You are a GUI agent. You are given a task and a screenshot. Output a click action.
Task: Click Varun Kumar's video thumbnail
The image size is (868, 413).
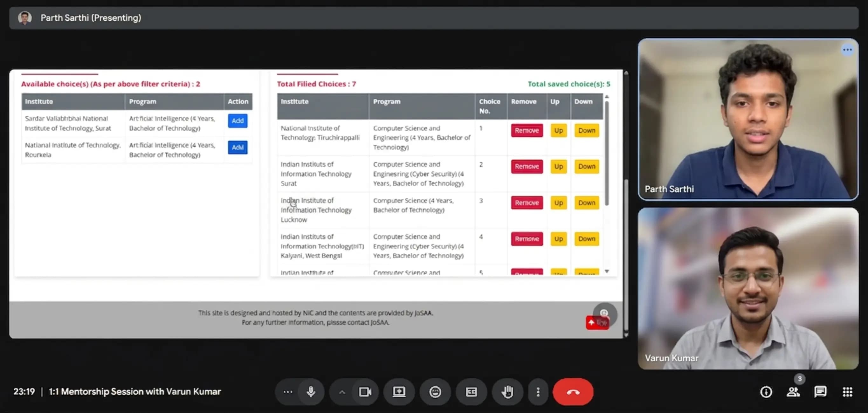coord(748,288)
